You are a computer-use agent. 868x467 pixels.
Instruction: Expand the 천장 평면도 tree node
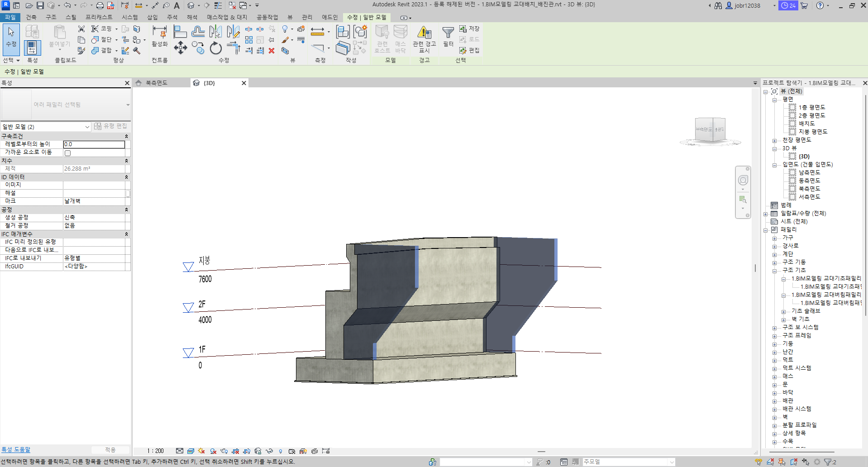774,140
